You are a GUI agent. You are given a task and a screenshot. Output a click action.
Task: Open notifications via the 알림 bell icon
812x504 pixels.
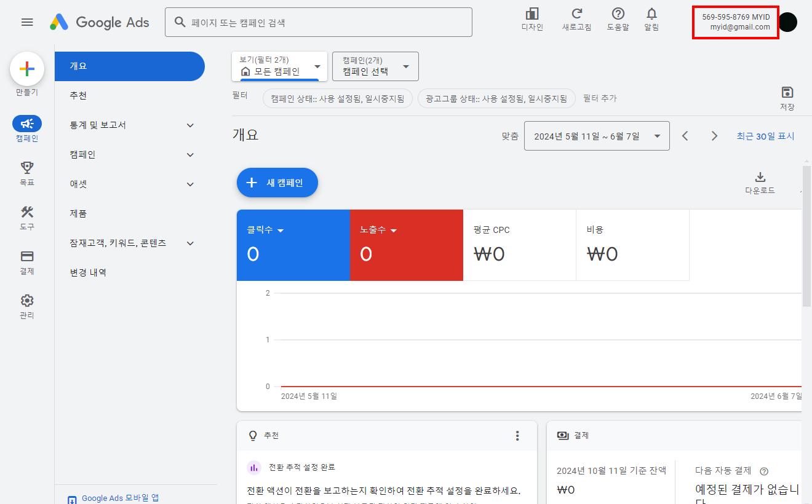coord(651,18)
